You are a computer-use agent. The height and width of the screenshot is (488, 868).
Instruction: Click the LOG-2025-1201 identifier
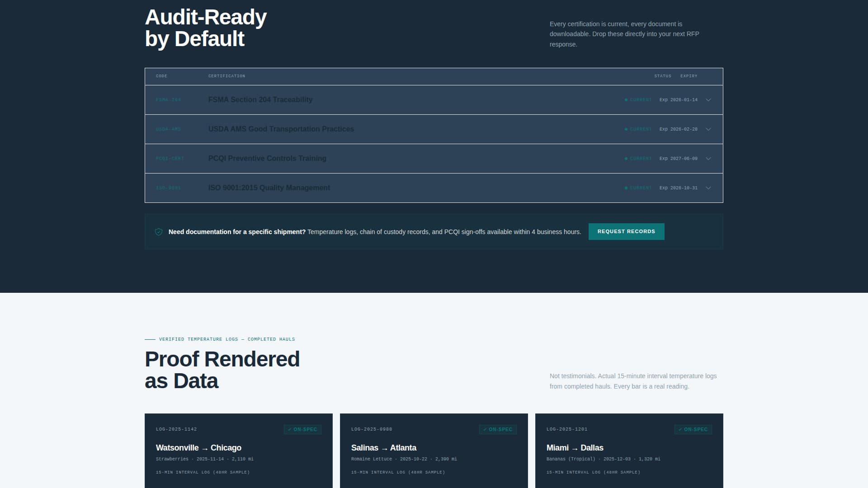coord(567,429)
